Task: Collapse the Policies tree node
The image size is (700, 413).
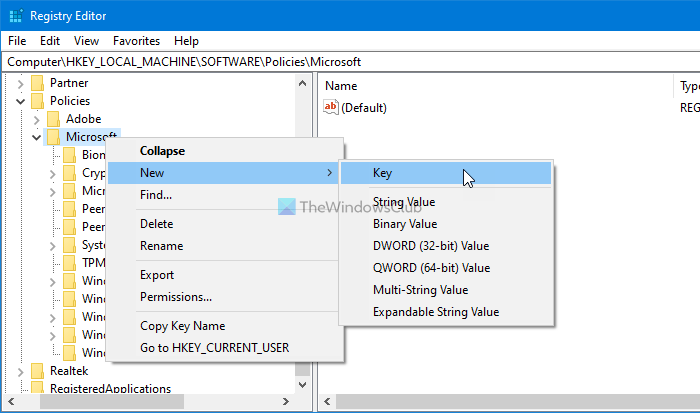Action: (x=20, y=101)
